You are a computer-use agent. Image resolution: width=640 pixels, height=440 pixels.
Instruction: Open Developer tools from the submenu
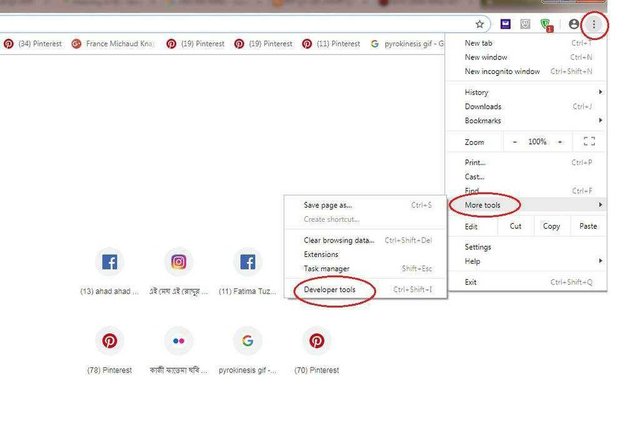366,290
